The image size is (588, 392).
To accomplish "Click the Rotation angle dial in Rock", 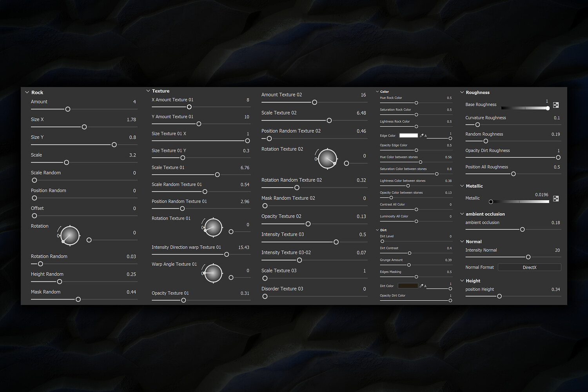I will [70, 236].
